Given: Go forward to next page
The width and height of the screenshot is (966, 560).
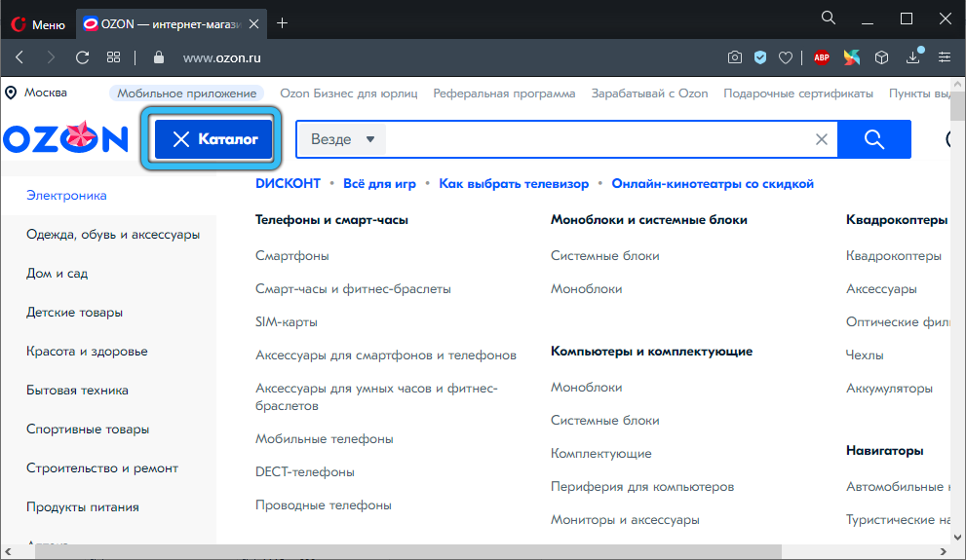Looking at the screenshot, I should (51, 57).
